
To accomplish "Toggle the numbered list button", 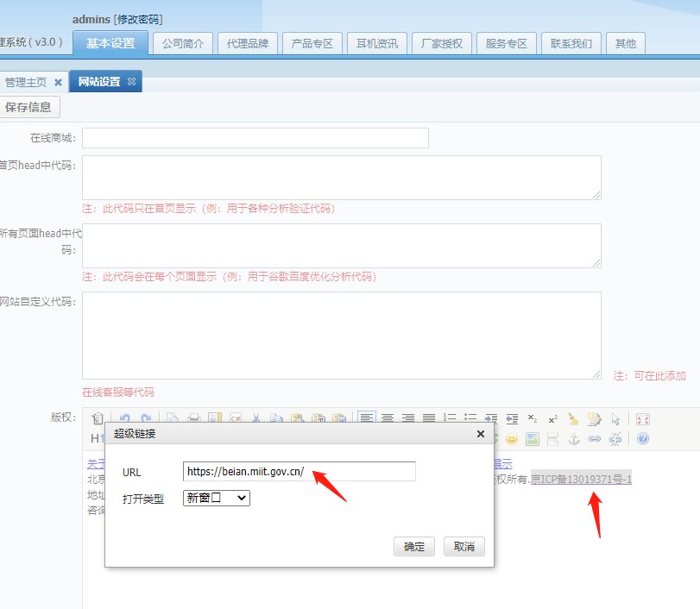I will [450, 418].
